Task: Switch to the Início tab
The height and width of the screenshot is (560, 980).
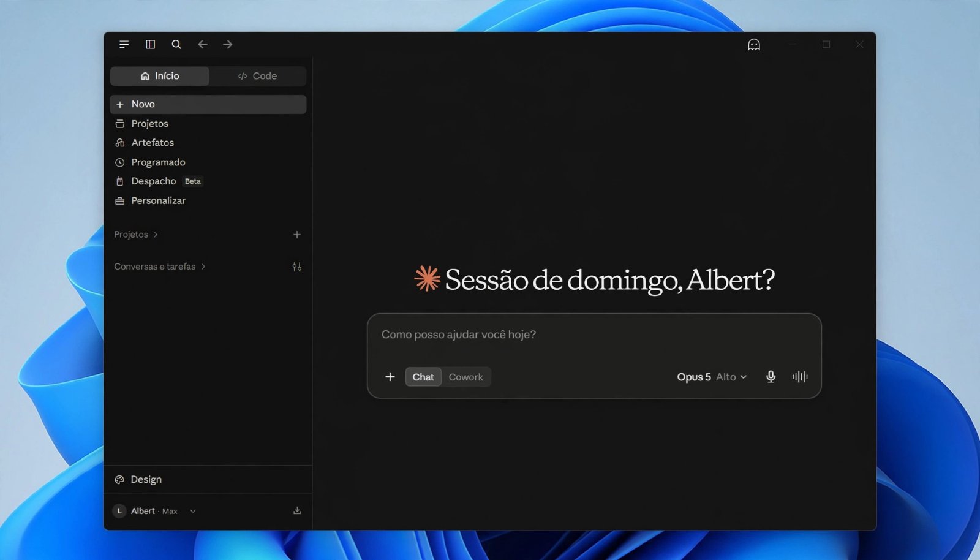Action: click(x=160, y=76)
